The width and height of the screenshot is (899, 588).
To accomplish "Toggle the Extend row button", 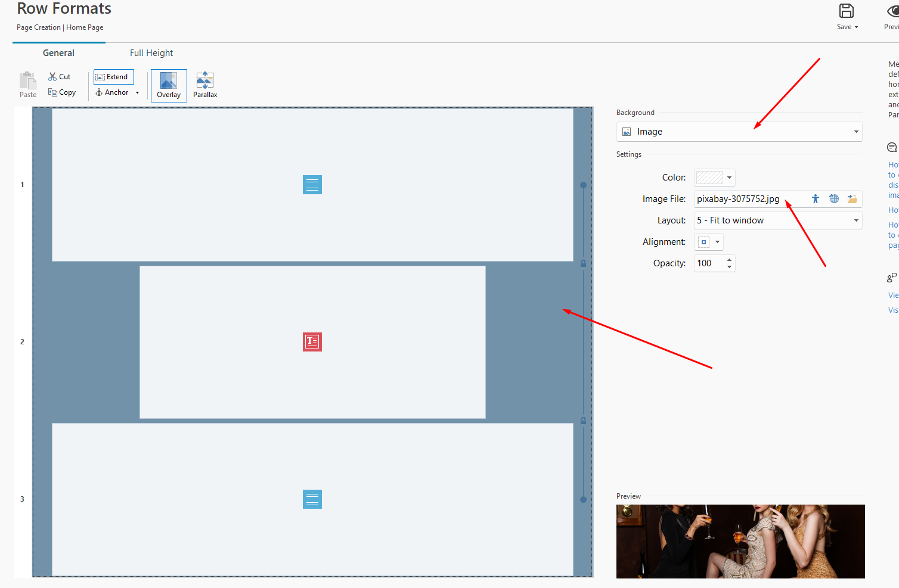I will tap(113, 77).
